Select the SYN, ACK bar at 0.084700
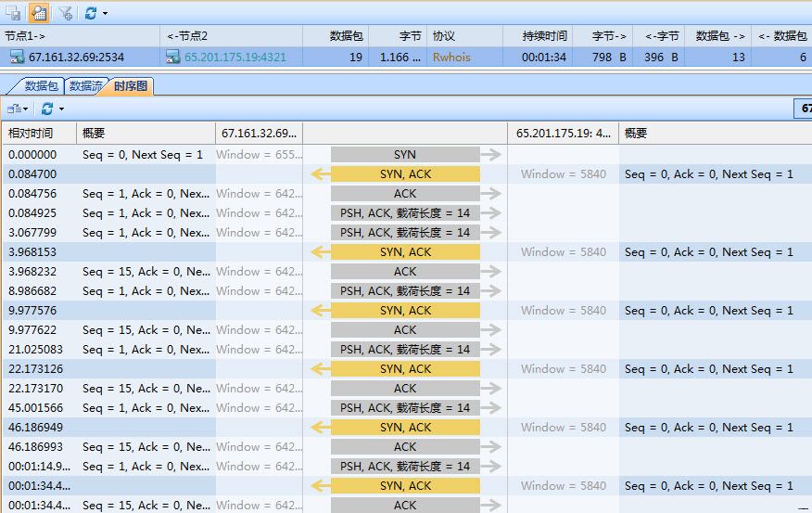 click(x=405, y=174)
